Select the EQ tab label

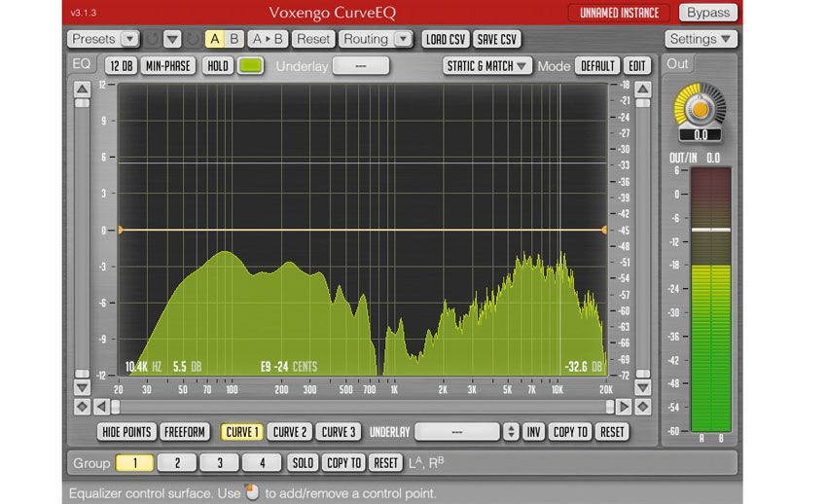coord(82,64)
